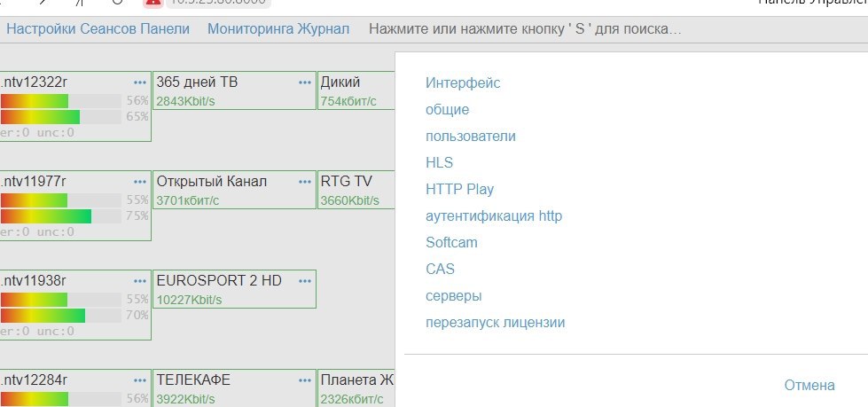The image size is (868, 407).
Task: Open options menu for ТЕЛЕКАФЕ
Action: [304, 380]
